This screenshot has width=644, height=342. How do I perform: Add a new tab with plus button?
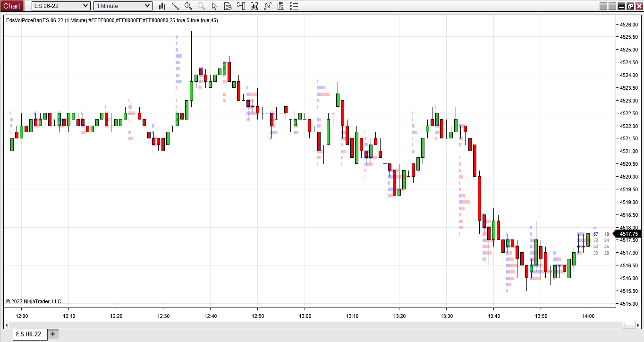click(x=53, y=334)
